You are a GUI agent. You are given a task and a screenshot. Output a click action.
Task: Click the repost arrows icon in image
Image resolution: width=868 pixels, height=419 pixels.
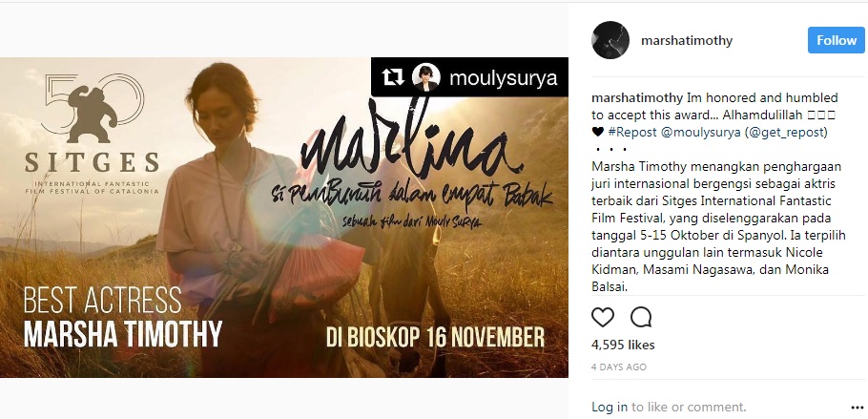point(392,77)
